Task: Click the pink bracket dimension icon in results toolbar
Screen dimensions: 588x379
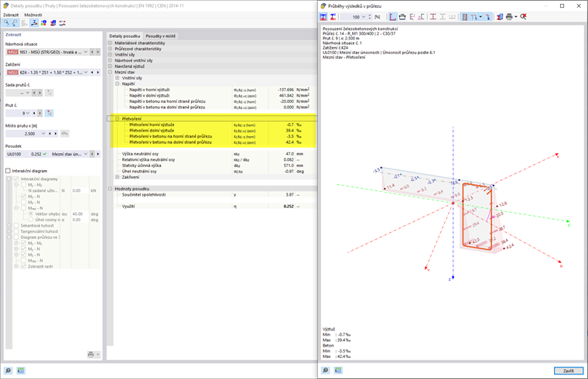Action: point(421,16)
